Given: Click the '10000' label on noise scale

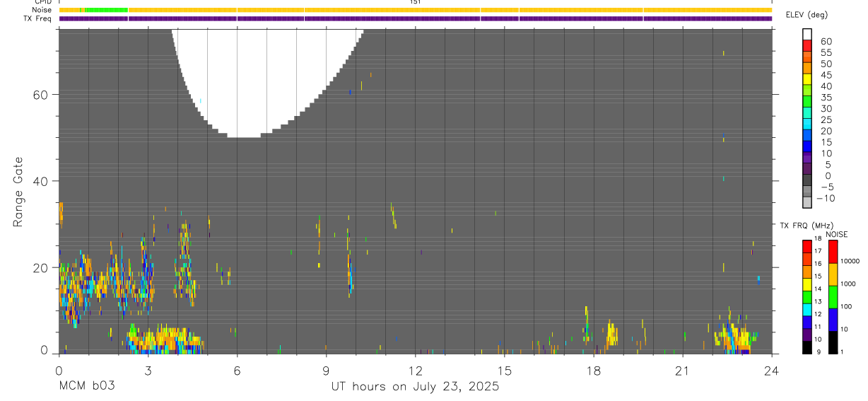Looking at the screenshot, I should tap(850, 261).
